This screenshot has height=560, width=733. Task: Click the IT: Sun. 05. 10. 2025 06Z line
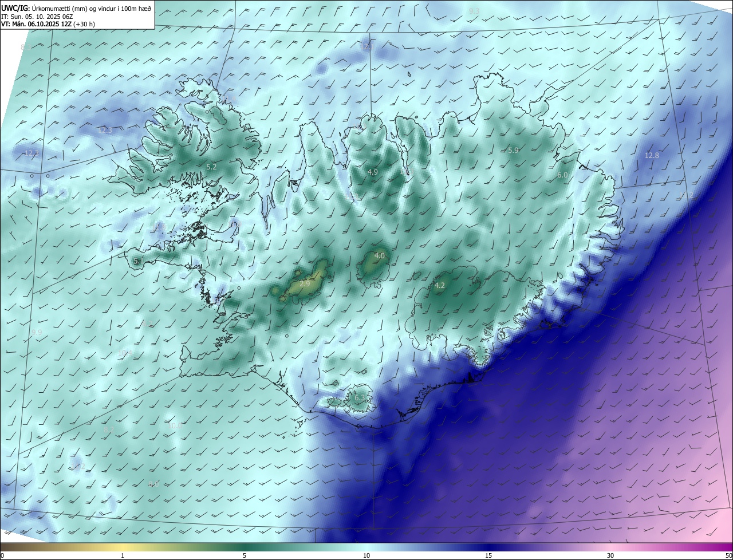coord(37,17)
